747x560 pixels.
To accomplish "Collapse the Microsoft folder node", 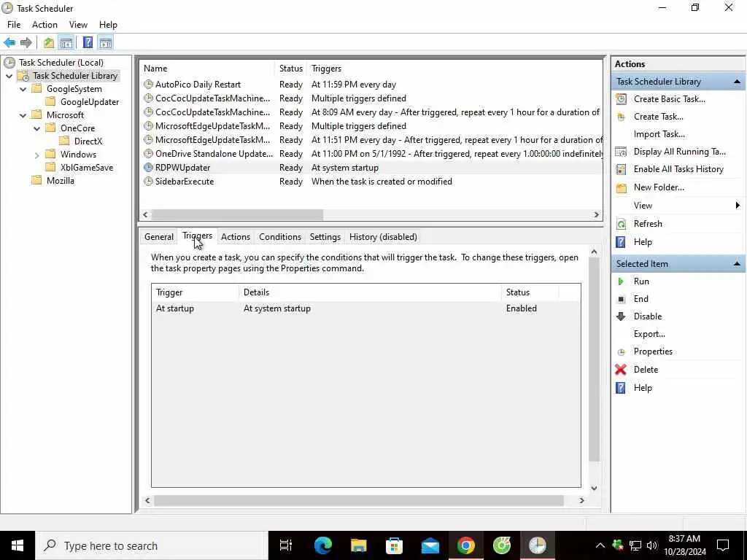I will (23, 115).
